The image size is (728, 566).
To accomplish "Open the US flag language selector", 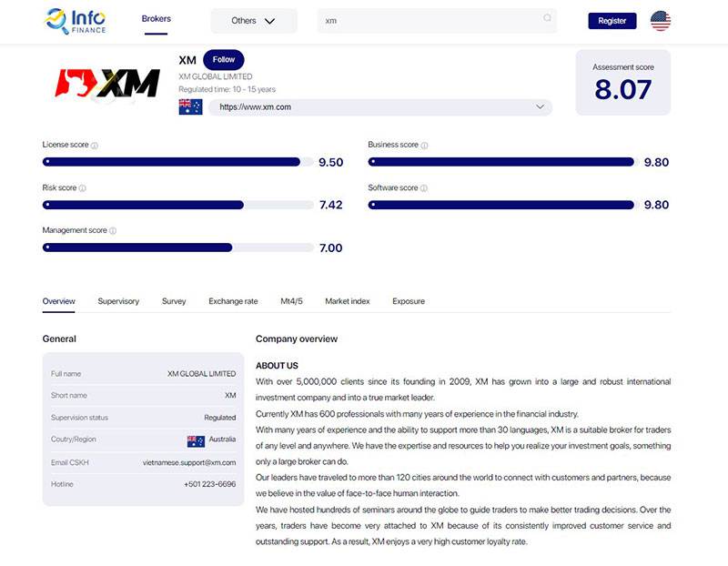I will coord(661,21).
